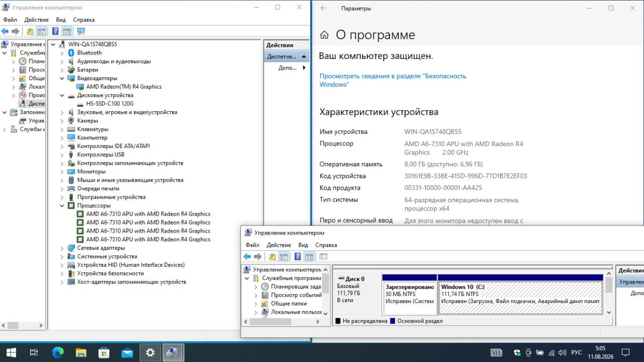Open Microsoft Store from the taskbar
644x362 pixels.
pos(104,352)
